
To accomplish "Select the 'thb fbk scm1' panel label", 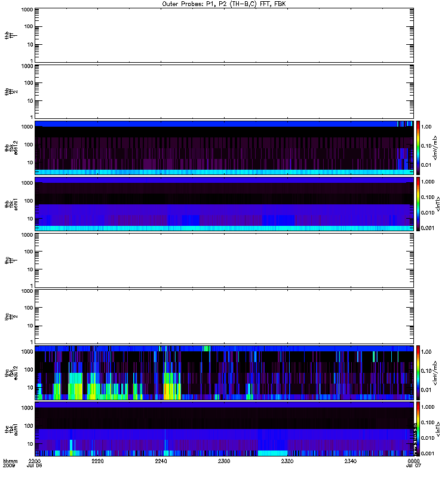I will [11, 204].
